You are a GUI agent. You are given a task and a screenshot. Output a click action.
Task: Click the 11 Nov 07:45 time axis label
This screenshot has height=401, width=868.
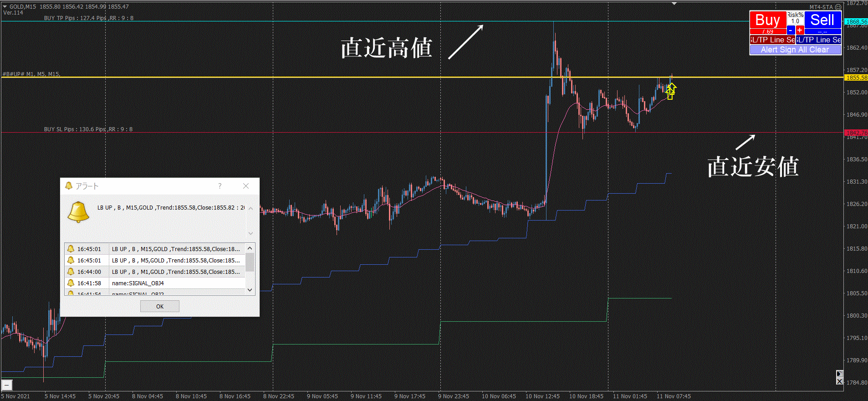(x=674, y=396)
